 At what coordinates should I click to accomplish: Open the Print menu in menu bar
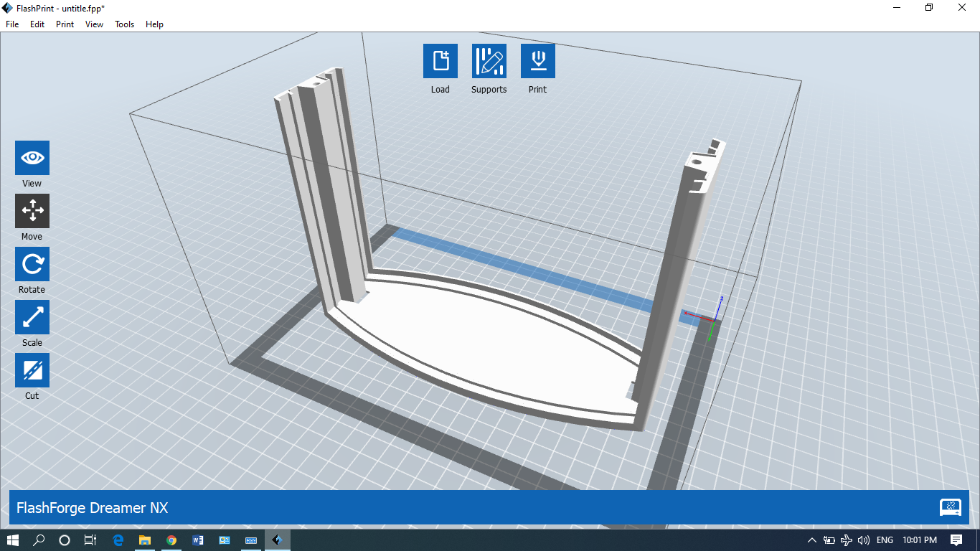coord(65,24)
